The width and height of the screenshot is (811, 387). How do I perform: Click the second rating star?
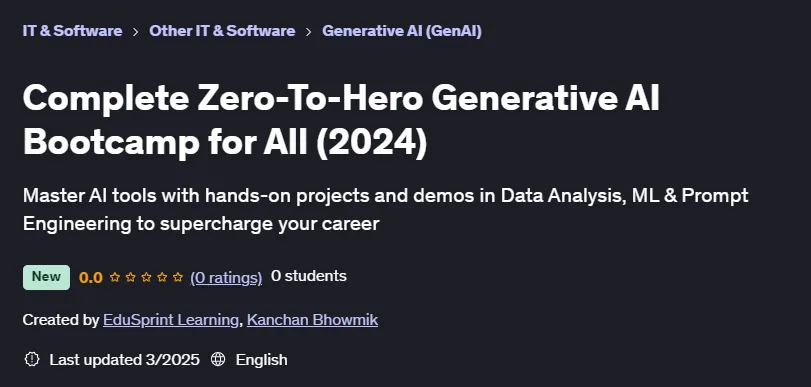[131, 278]
